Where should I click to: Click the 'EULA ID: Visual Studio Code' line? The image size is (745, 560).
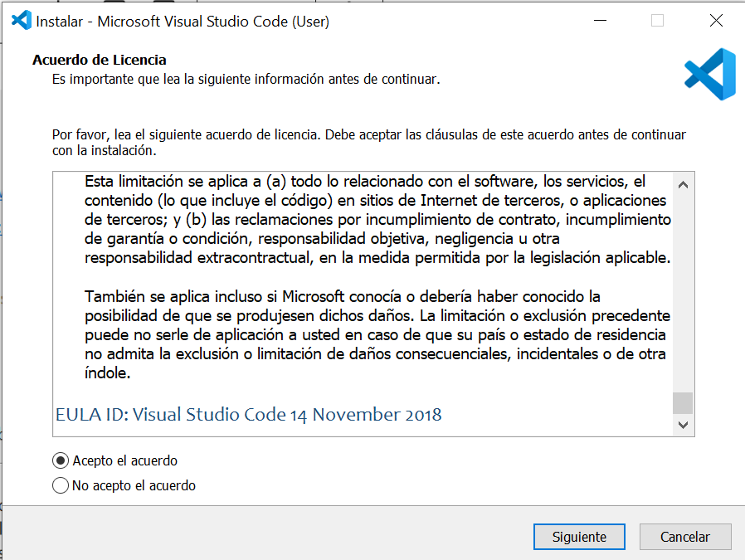(x=248, y=414)
